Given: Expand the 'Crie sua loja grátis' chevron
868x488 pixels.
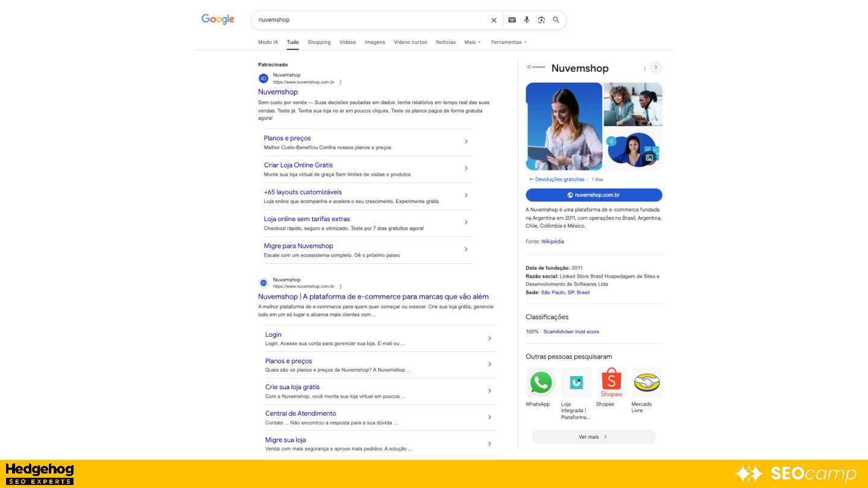Looking at the screenshot, I should 489,391.
